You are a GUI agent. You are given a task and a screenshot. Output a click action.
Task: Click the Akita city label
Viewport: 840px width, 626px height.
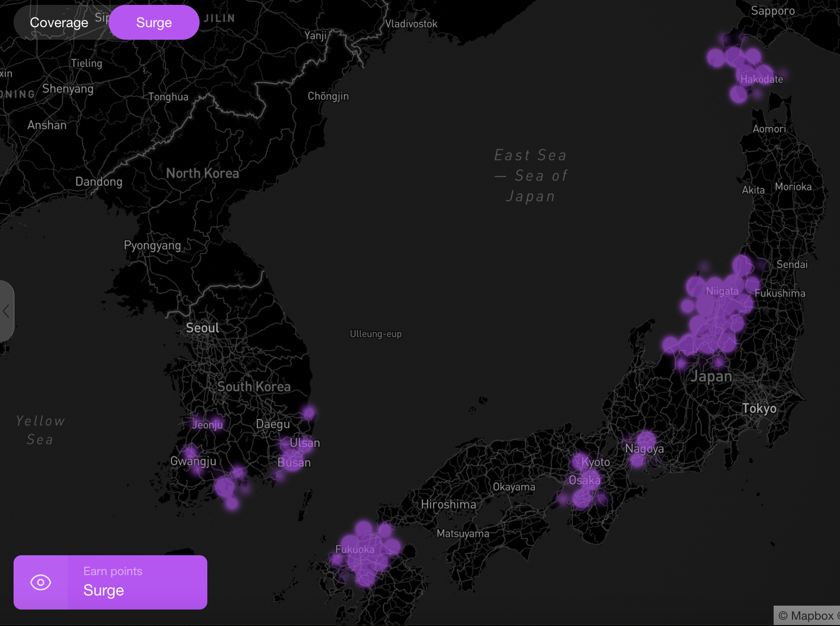pos(753,190)
